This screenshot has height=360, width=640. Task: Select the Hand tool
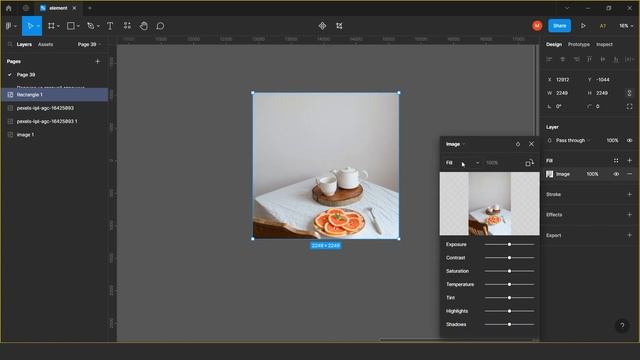[x=144, y=26]
